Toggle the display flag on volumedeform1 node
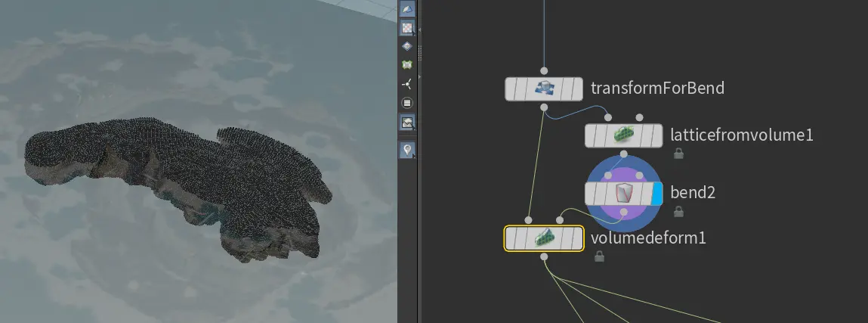The width and height of the screenshot is (868, 323). click(x=577, y=239)
